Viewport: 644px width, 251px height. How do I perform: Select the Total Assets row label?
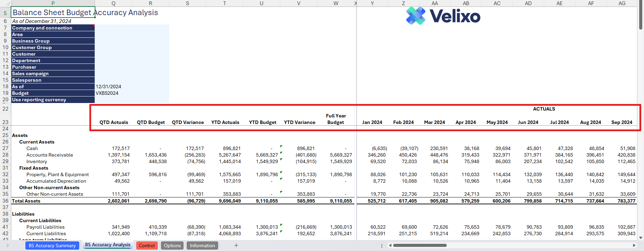26,201
